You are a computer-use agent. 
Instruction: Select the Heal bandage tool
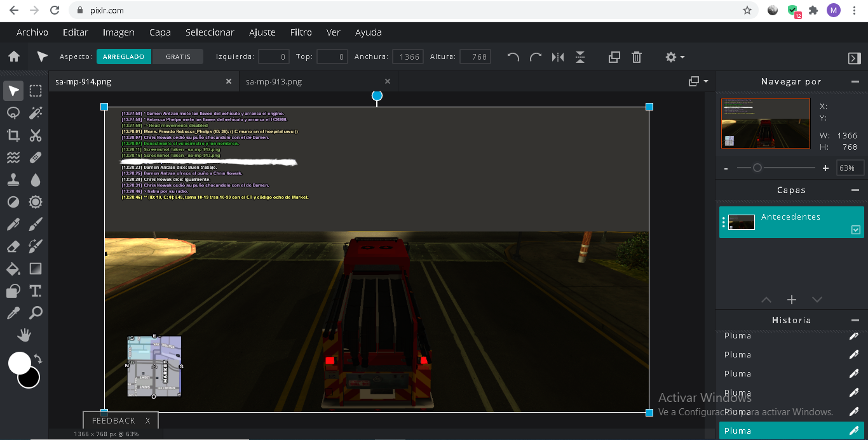click(x=36, y=157)
